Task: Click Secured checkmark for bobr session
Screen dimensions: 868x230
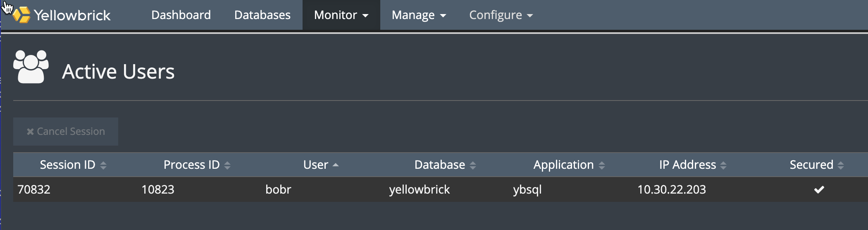Action: click(x=819, y=189)
